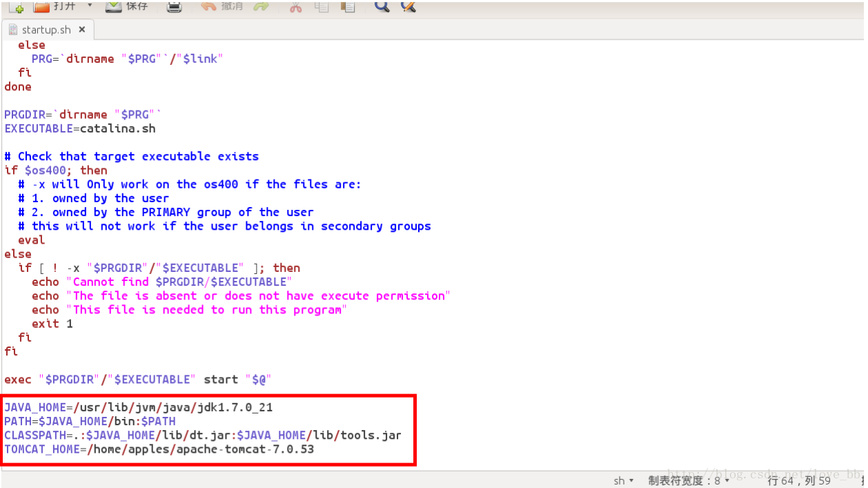The image size is (868, 488).
Task: Open the sh language dropdown
Action: pos(623,480)
